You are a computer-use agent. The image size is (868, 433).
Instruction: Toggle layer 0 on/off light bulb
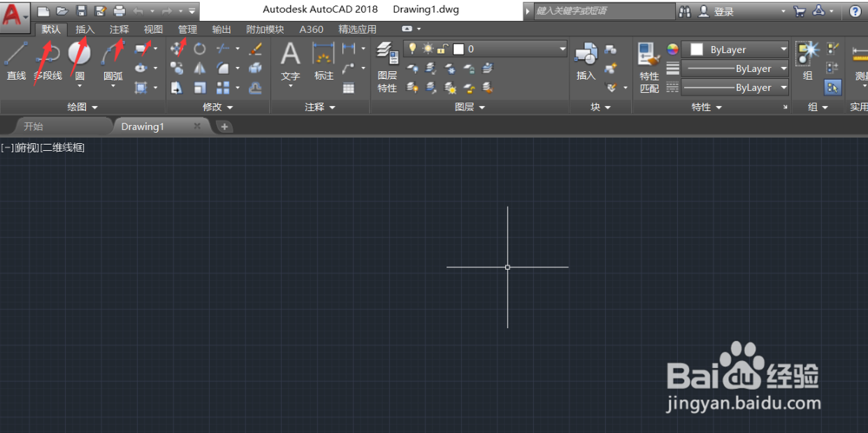411,49
